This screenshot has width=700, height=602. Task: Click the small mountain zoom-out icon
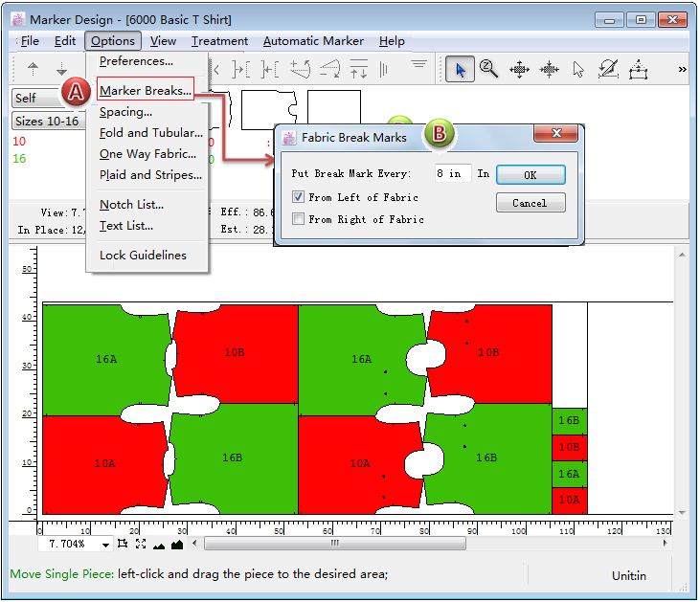[x=158, y=545]
